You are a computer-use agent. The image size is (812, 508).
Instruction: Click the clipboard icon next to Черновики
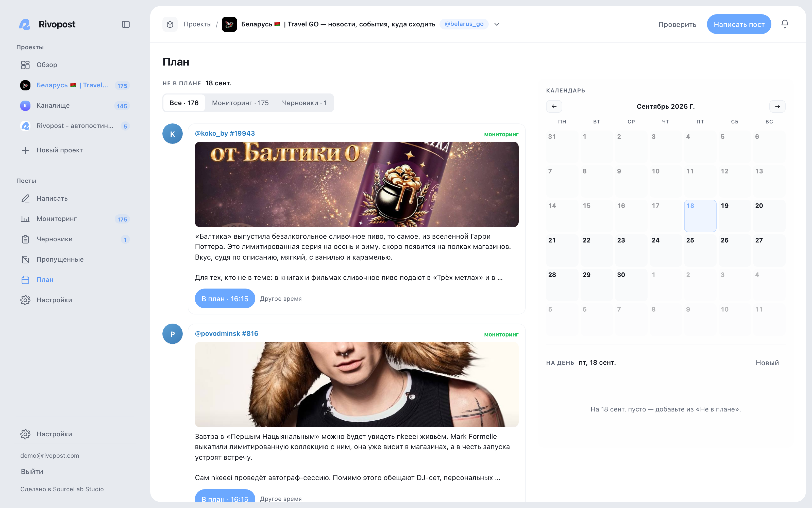pyautogui.click(x=25, y=239)
